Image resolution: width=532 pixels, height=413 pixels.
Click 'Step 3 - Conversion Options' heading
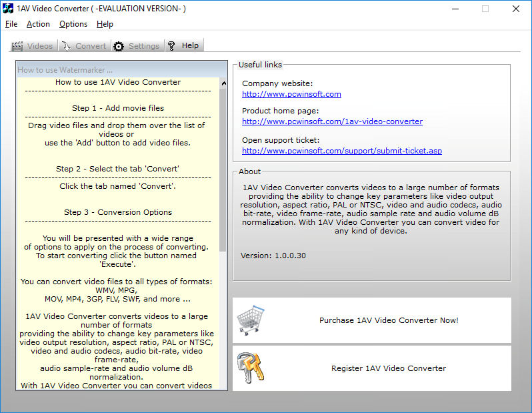point(118,212)
